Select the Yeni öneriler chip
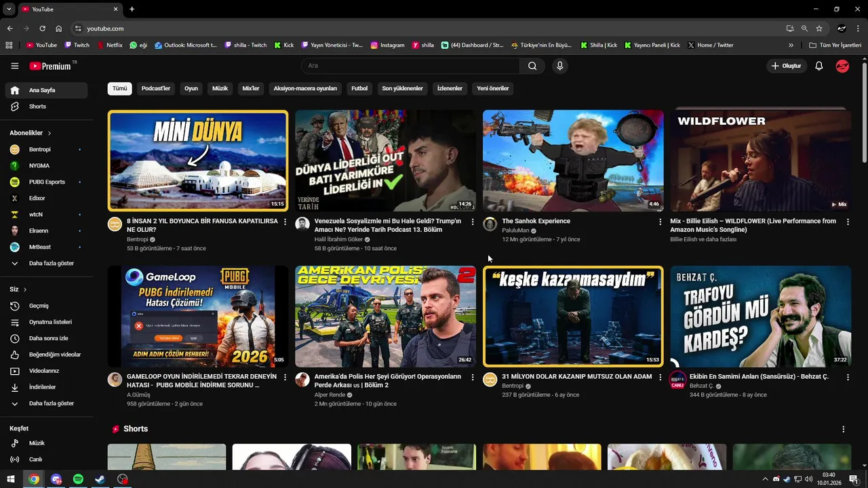The width and height of the screenshot is (868, 488). [x=493, y=89]
